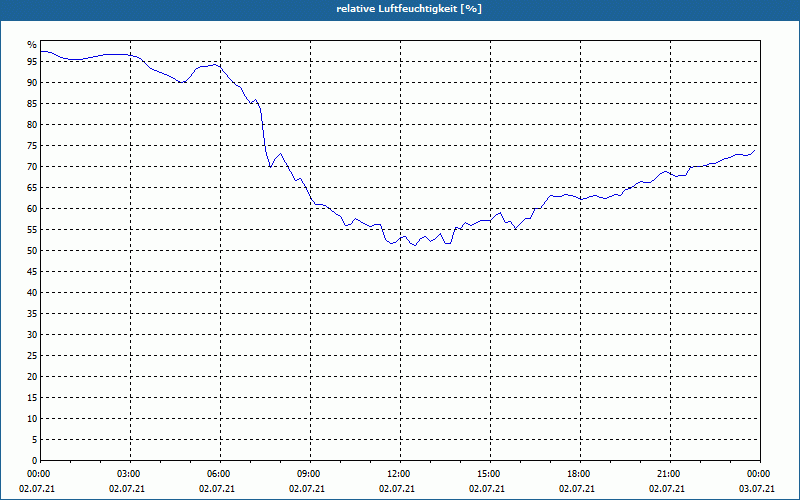
Task: Pick the y-axis label 35
Action: click(32, 314)
